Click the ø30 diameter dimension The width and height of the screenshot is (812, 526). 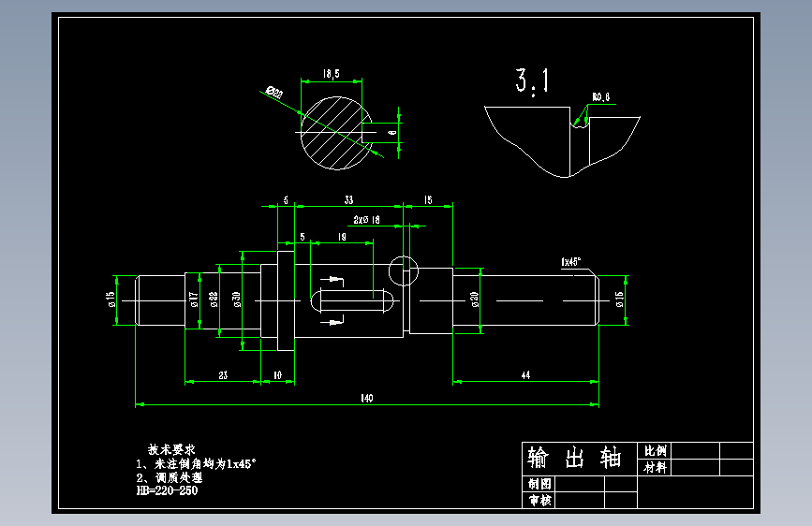point(237,300)
